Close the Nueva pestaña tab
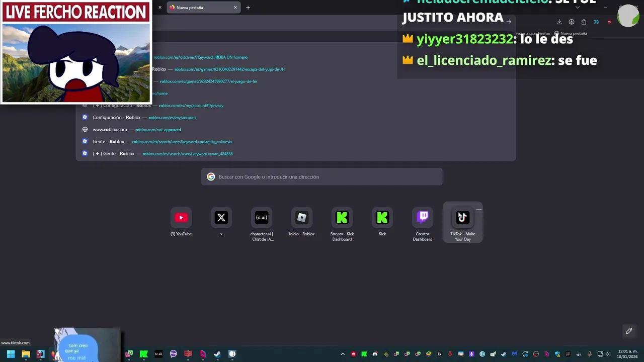644x362 pixels. pyautogui.click(x=235, y=8)
